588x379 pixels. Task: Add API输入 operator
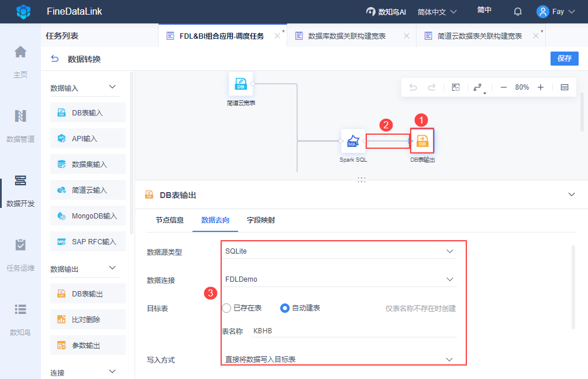[x=88, y=138]
